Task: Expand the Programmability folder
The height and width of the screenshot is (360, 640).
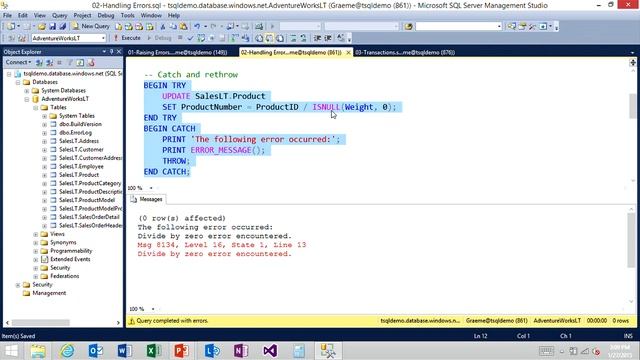Action: (36, 251)
